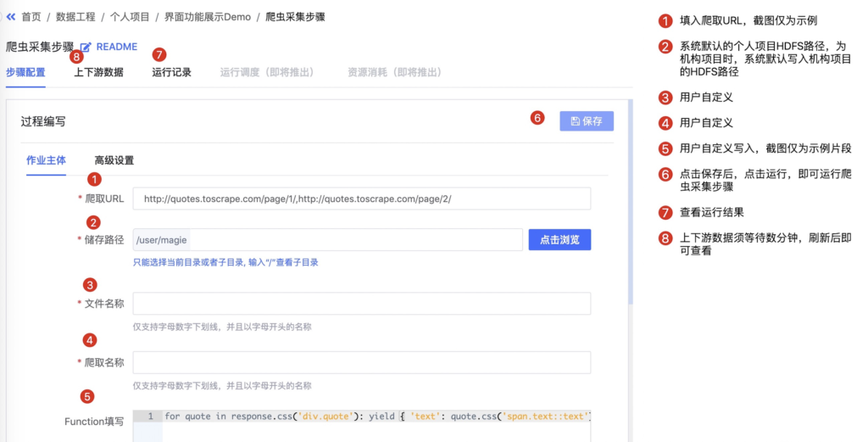Click the 点击浏览 button

point(559,240)
